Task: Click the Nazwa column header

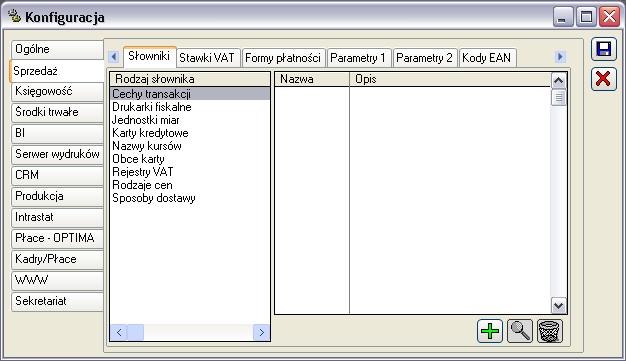Action: [312, 79]
